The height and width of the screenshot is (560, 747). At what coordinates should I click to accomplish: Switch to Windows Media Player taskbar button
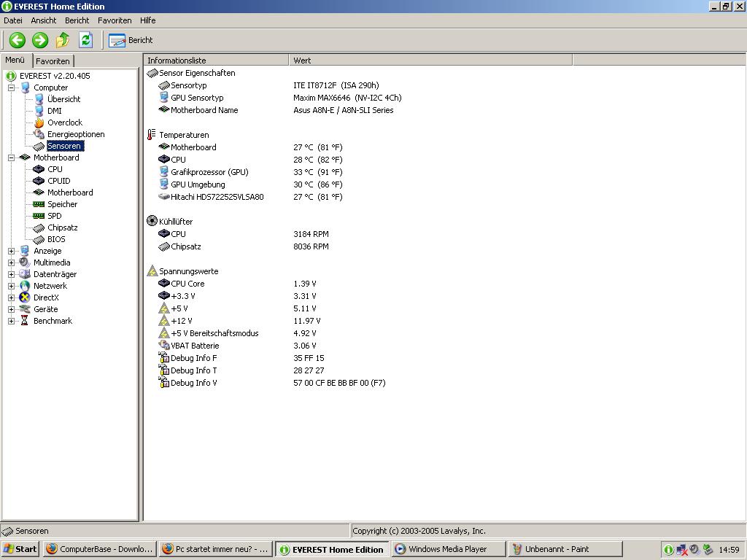coord(449,549)
